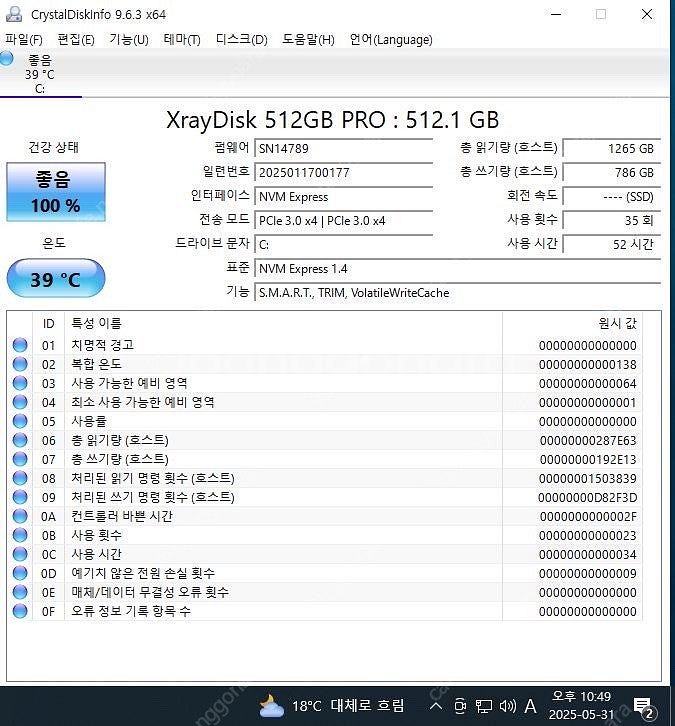Screen dimensions: 675x726
Task: Open the 도움말(H) menu
Action: pyautogui.click(x=308, y=40)
